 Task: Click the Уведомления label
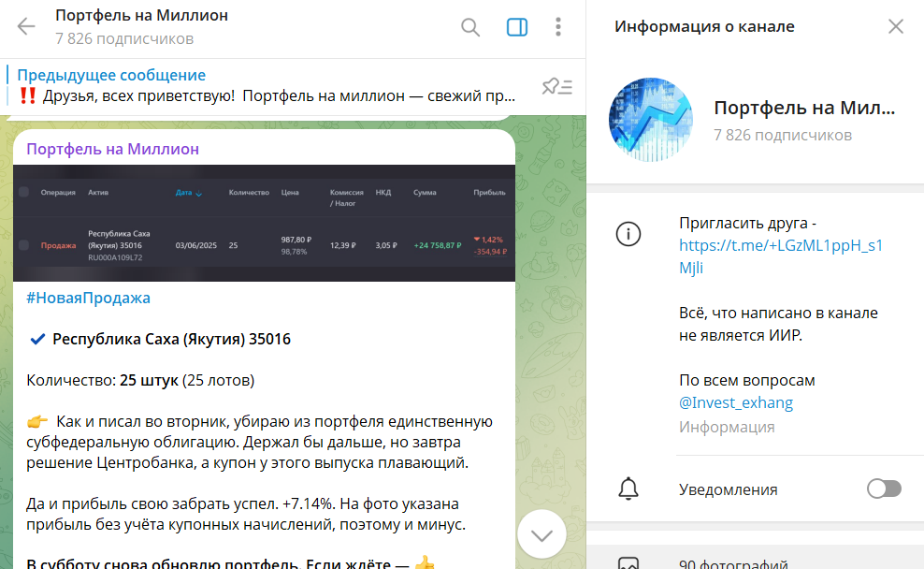click(x=729, y=489)
